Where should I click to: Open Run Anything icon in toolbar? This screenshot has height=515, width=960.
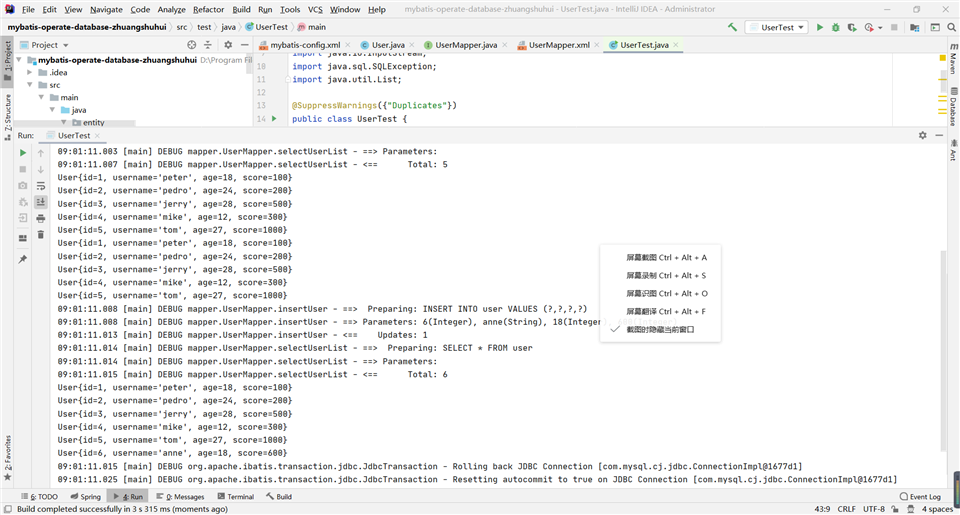click(935, 27)
